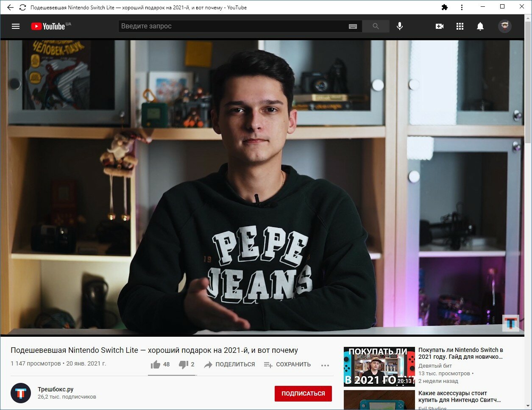Open thumbnail of 'Покупать ли Nintendo Switch' video
Viewport: 532px width, 410px height.
[x=379, y=366]
